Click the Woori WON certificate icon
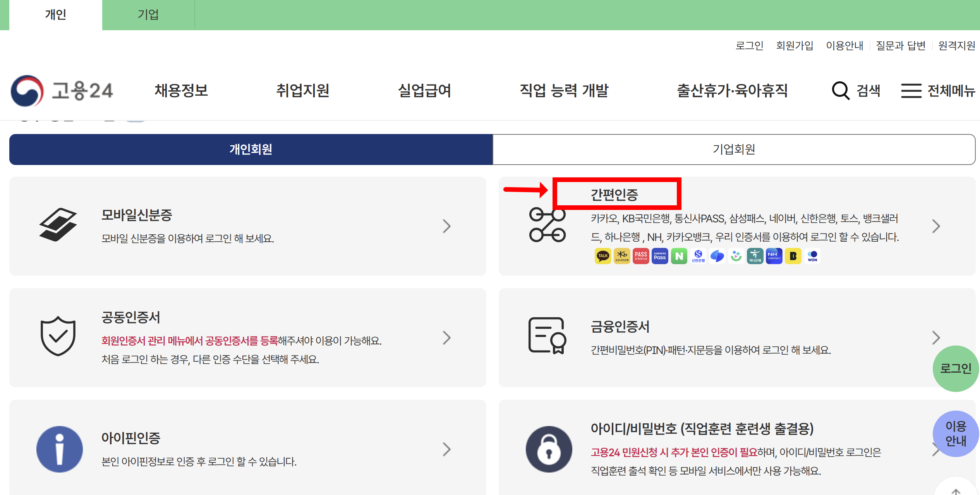This screenshot has height=495, width=980. [812, 256]
